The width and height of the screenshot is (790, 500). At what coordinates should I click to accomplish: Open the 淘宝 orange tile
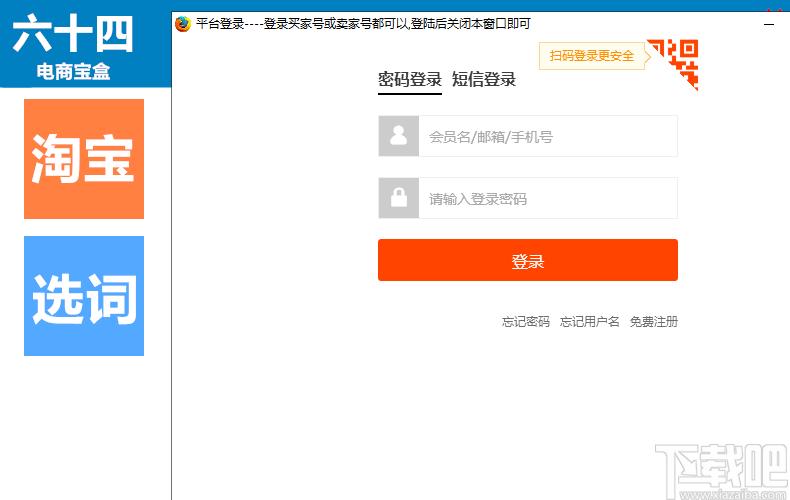click(84, 159)
